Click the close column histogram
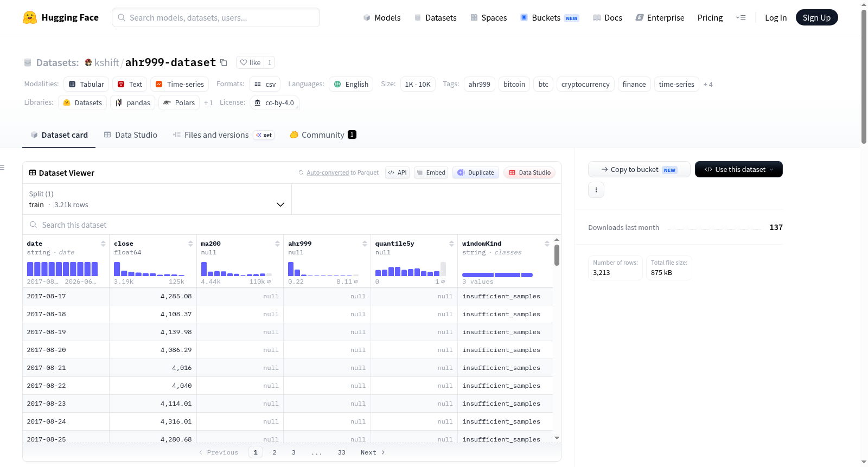 coord(149,269)
